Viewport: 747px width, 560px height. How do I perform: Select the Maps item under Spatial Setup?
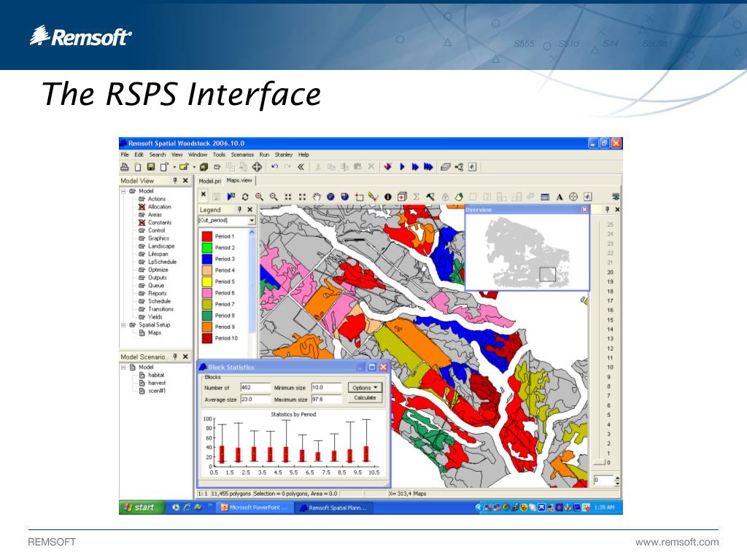pos(155,332)
